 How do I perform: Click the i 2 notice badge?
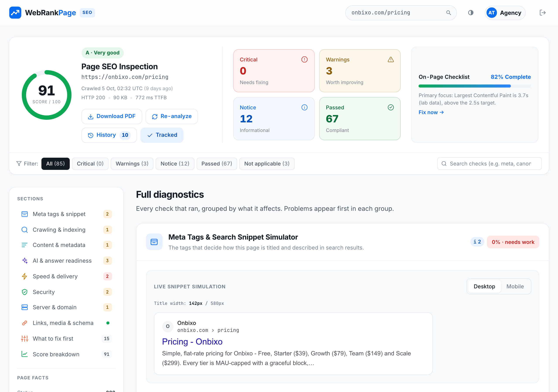click(x=477, y=242)
